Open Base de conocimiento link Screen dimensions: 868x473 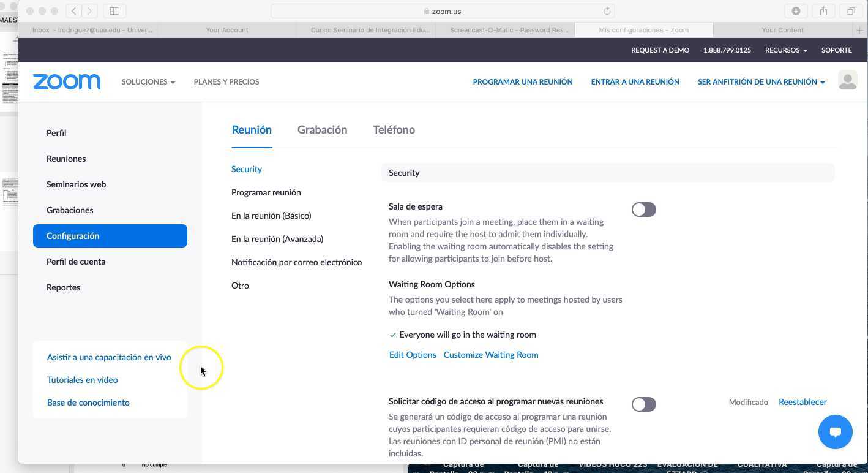click(88, 403)
